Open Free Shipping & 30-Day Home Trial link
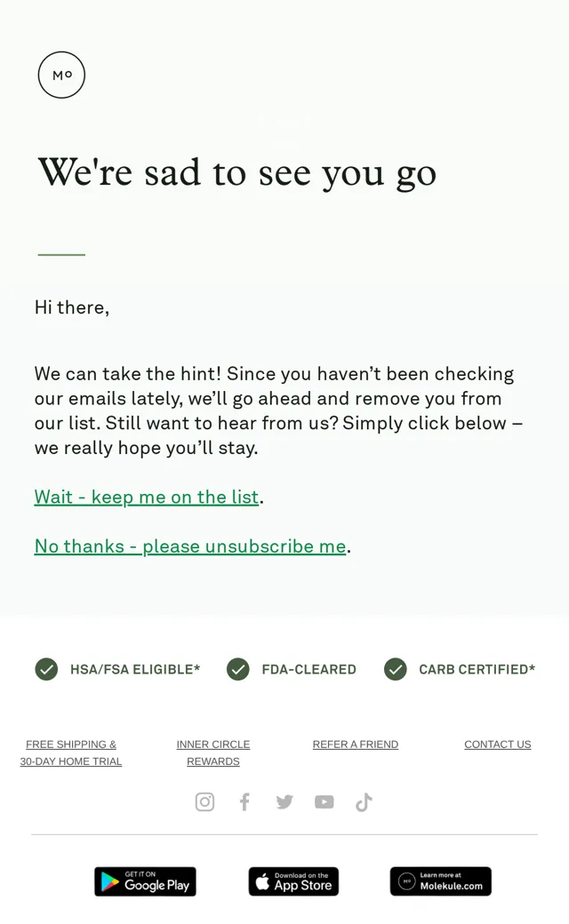 [71, 753]
